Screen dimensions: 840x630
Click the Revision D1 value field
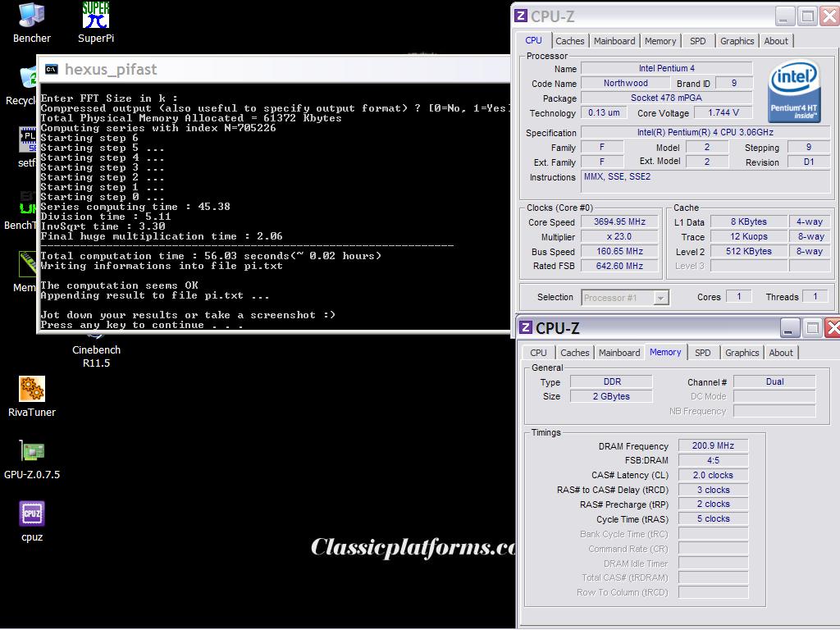tap(808, 162)
